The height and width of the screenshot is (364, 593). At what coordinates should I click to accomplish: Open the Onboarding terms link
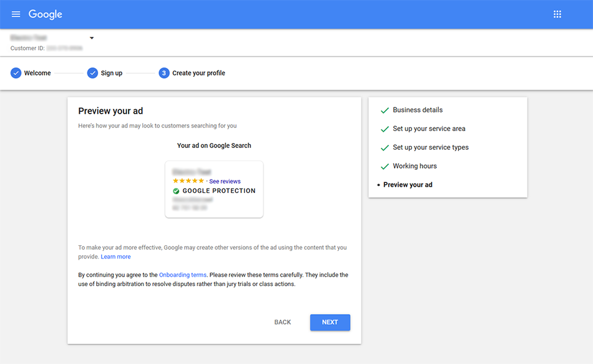[183, 275]
